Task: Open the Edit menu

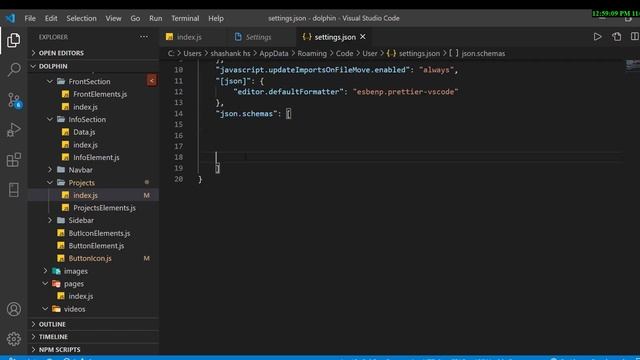Action: pos(51,18)
